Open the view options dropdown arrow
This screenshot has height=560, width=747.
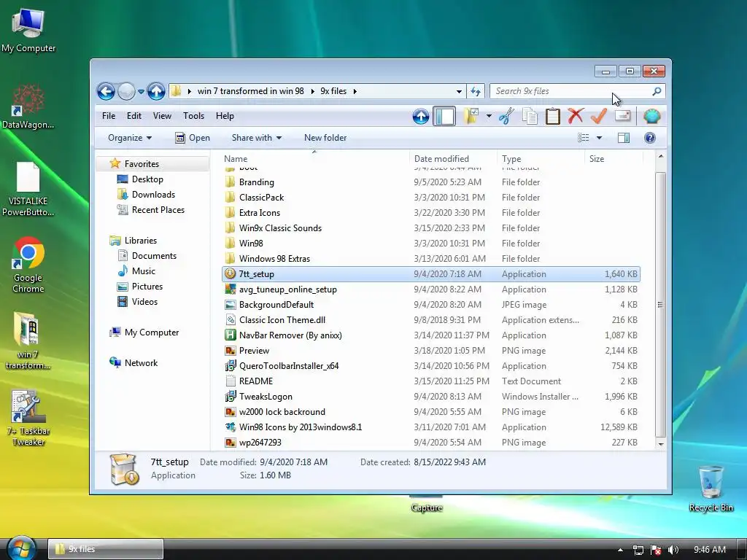coord(600,138)
